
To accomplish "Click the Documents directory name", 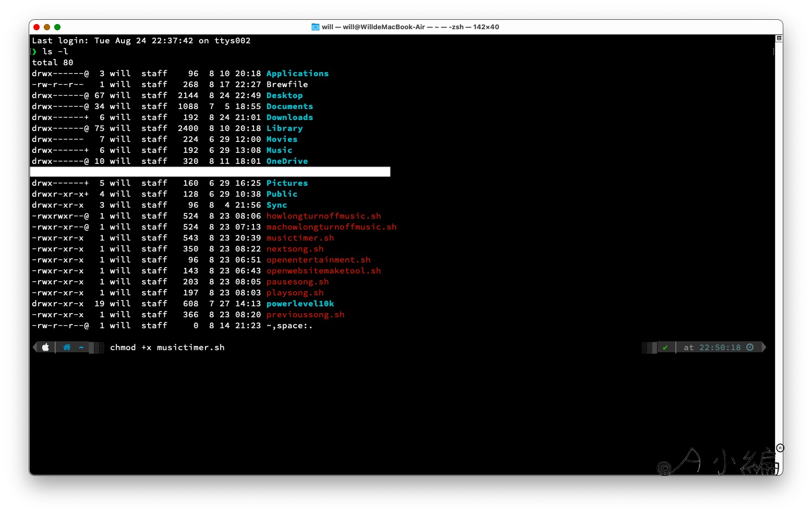I will pos(289,106).
